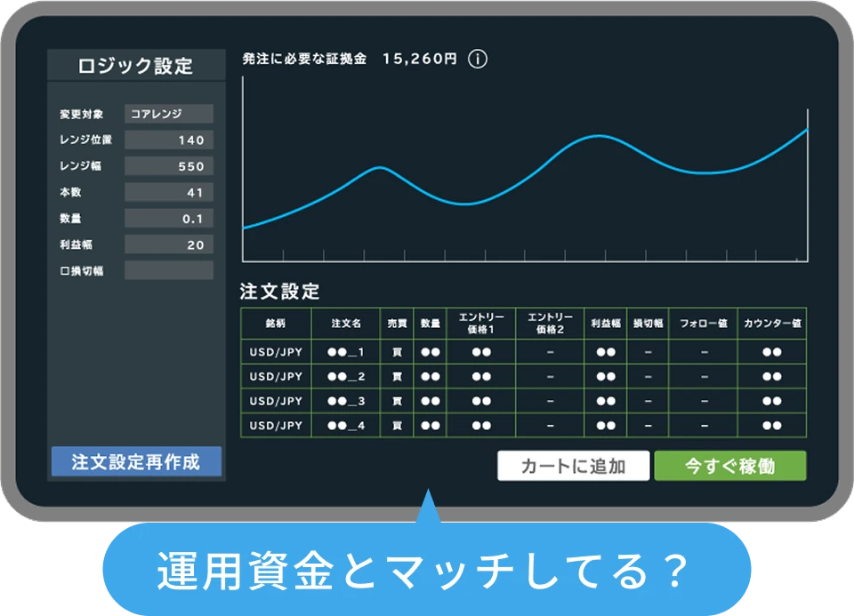Click the 買 cell in row _1

tap(397, 352)
